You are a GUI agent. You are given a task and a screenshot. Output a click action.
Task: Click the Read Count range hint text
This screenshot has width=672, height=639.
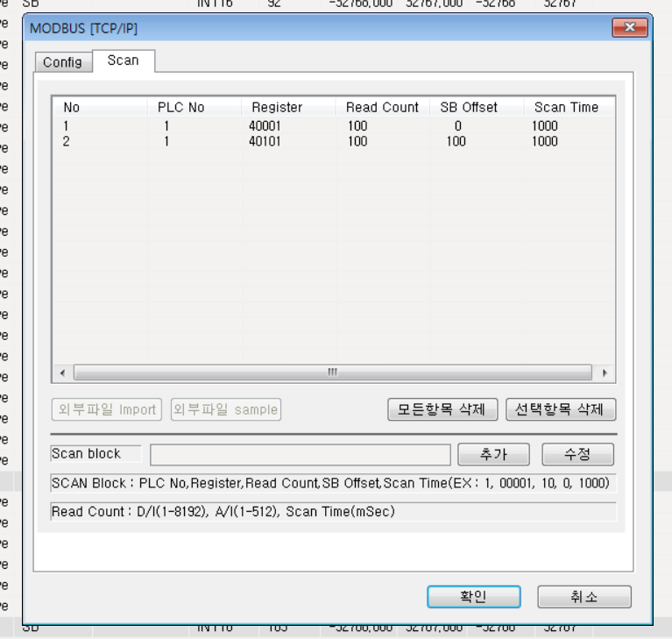[223, 512]
